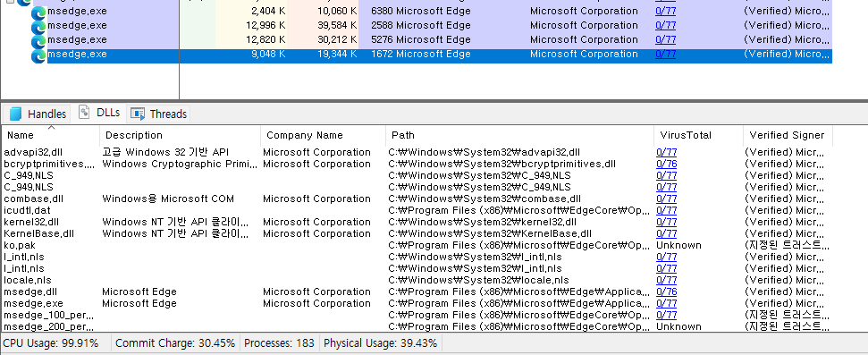Click Microsoft Corporation company cell for kernel32.dll
The image size is (868, 355).
point(316,222)
